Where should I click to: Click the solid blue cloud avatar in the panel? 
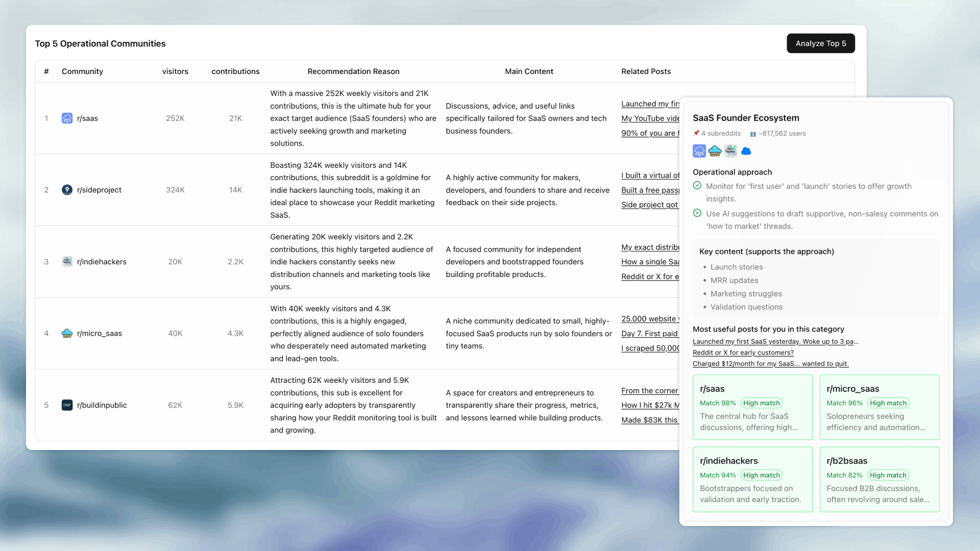(746, 151)
